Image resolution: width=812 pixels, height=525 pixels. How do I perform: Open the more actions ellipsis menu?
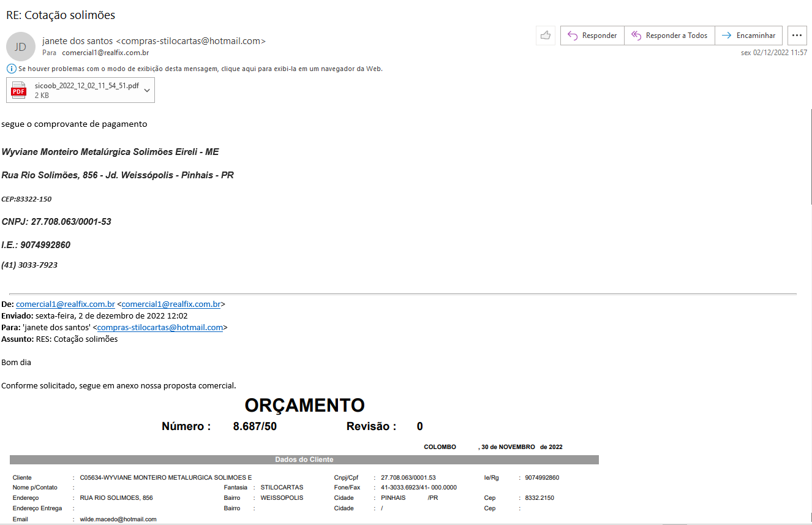[x=797, y=36]
